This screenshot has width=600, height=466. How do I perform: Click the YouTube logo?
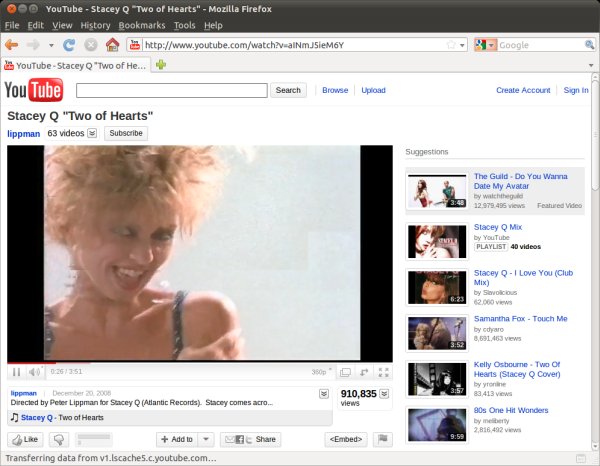(x=34, y=90)
